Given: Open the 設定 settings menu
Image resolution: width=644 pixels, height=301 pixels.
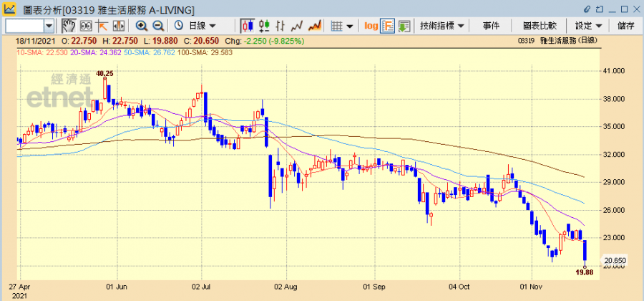Looking at the screenshot, I should point(588,26).
